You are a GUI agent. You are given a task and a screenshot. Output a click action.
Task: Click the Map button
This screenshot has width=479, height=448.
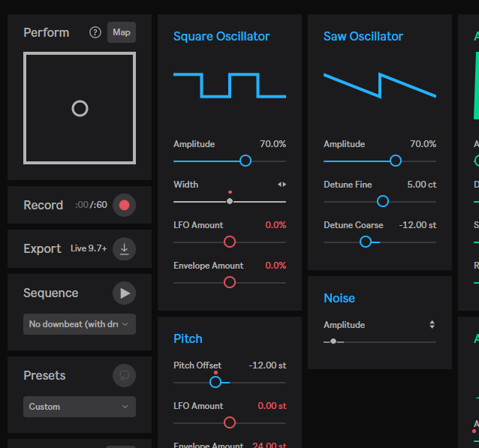point(122,32)
